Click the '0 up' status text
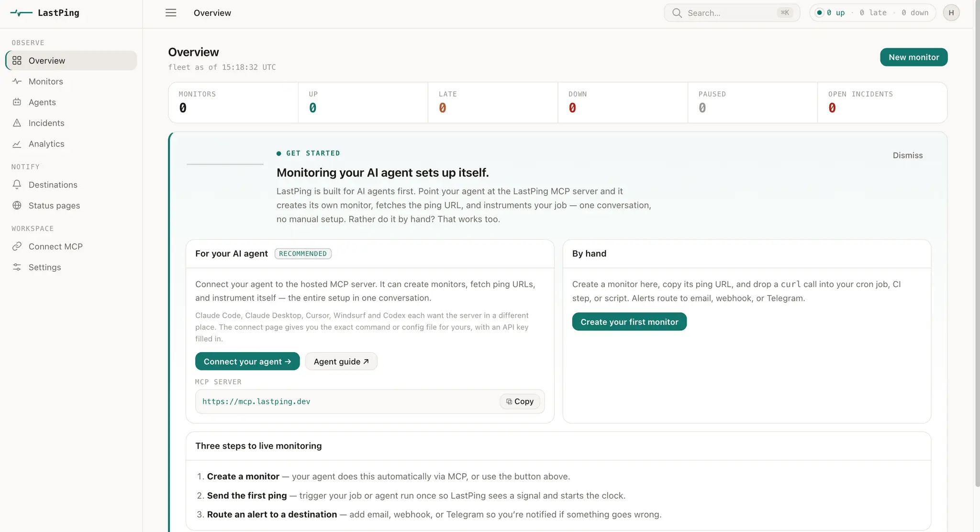The image size is (980, 532). (836, 13)
